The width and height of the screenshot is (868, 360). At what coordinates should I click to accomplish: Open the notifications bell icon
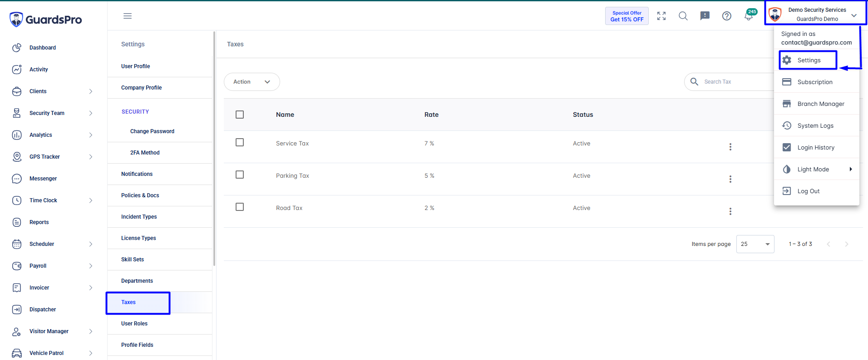click(x=749, y=16)
